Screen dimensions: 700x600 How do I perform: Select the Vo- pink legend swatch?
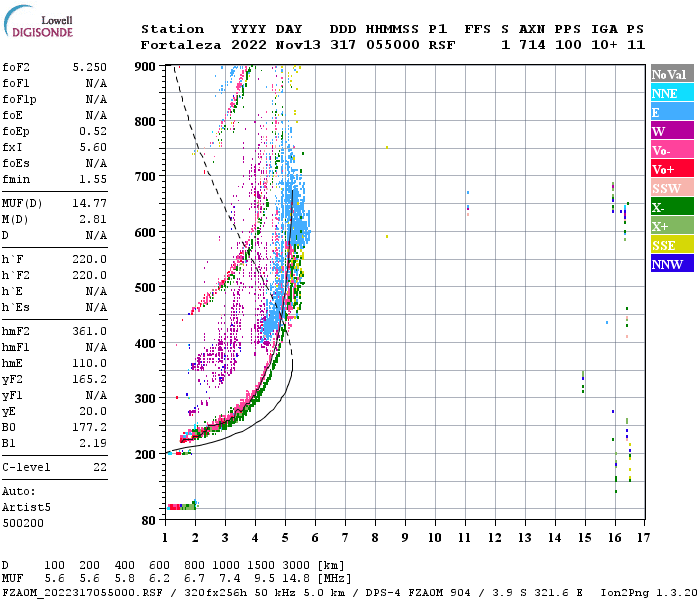coord(672,150)
